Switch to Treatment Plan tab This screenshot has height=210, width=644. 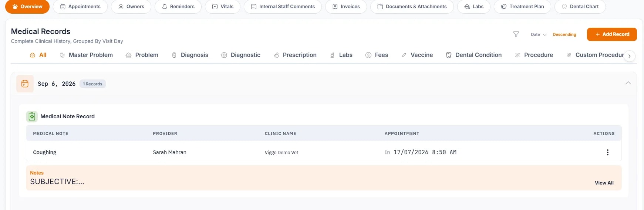(522, 7)
